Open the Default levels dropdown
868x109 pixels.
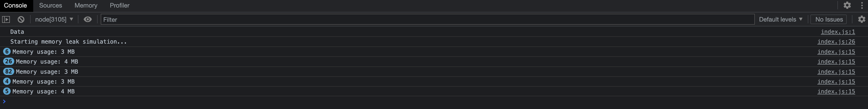pyautogui.click(x=780, y=19)
